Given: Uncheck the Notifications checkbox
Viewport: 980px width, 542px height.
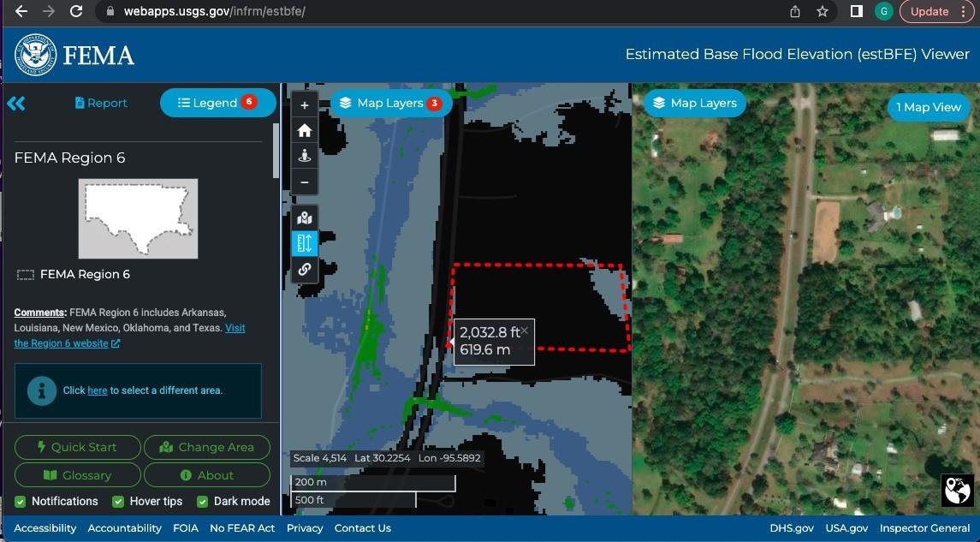Looking at the screenshot, I should [21, 502].
